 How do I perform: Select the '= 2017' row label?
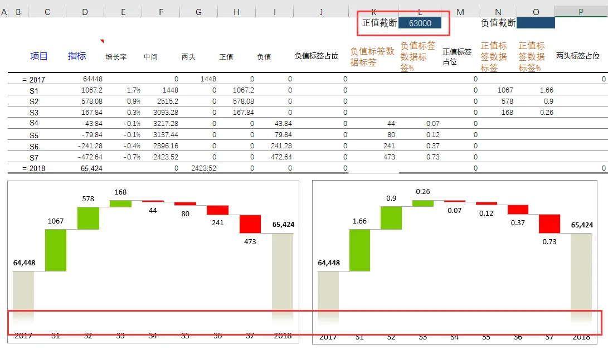tap(33, 80)
